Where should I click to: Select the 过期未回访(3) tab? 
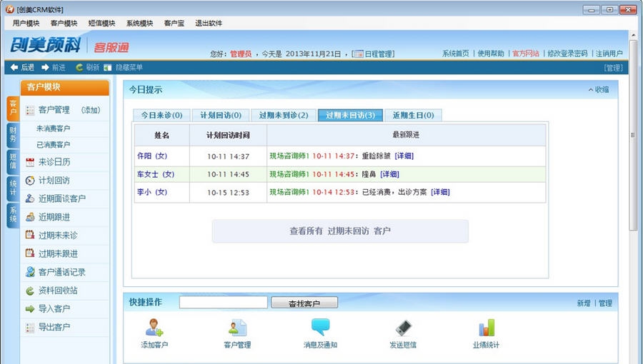pos(350,116)
